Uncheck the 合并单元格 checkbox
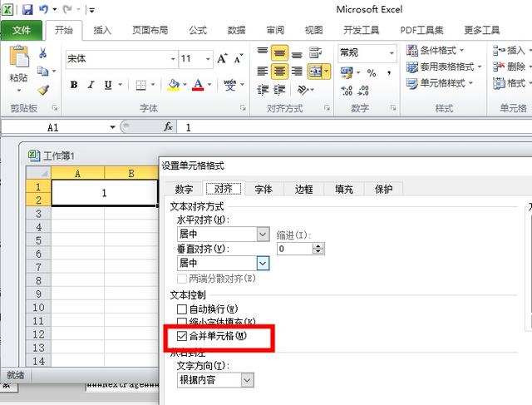The width and height of the screenshot is (532, 405). point(183,336)
